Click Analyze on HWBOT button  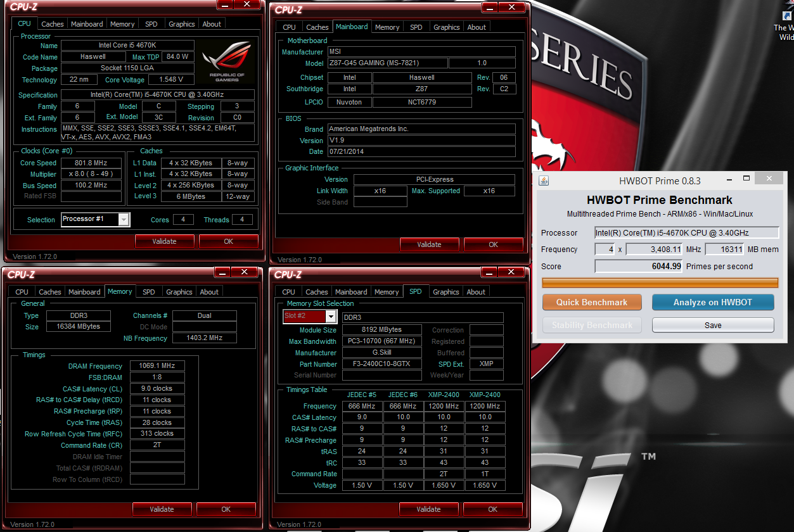point(713,302)
